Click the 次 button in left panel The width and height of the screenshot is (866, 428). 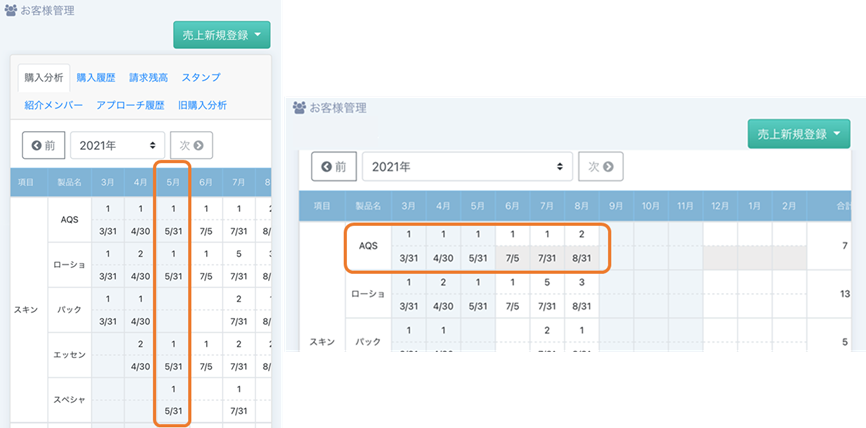pyautogui.click(x=191, y=145)
